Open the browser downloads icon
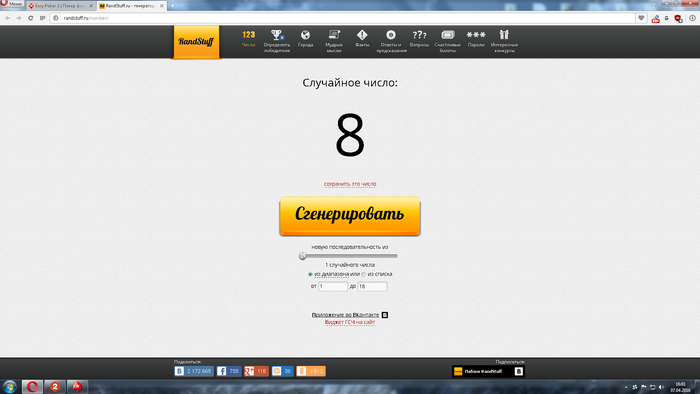 [x=692, y=18]
